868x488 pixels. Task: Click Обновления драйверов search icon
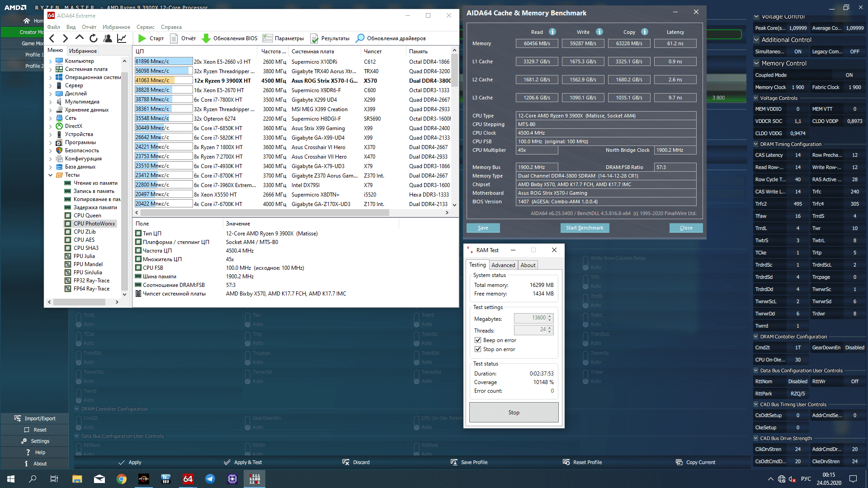point(360,38)
